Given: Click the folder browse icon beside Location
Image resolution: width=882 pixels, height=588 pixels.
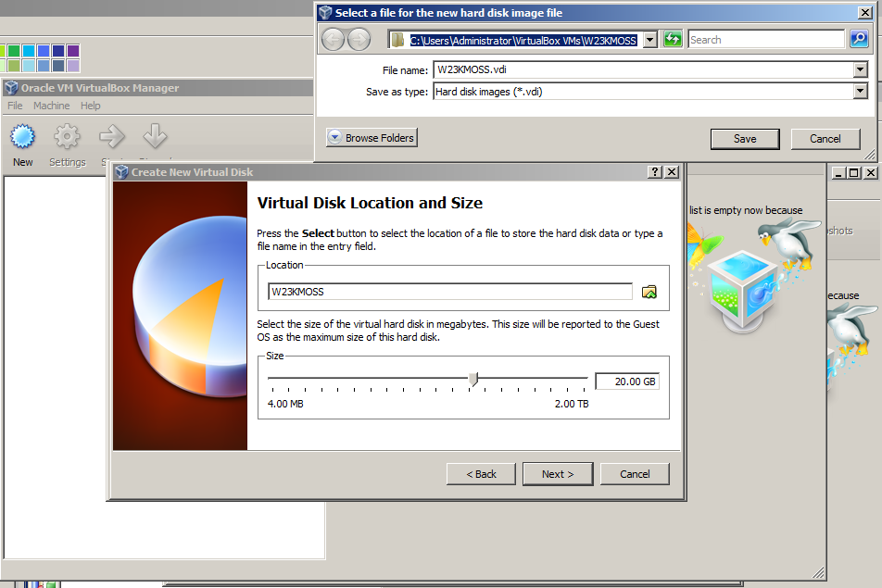Looking at the screenshot, I should (x=649, y=292).
